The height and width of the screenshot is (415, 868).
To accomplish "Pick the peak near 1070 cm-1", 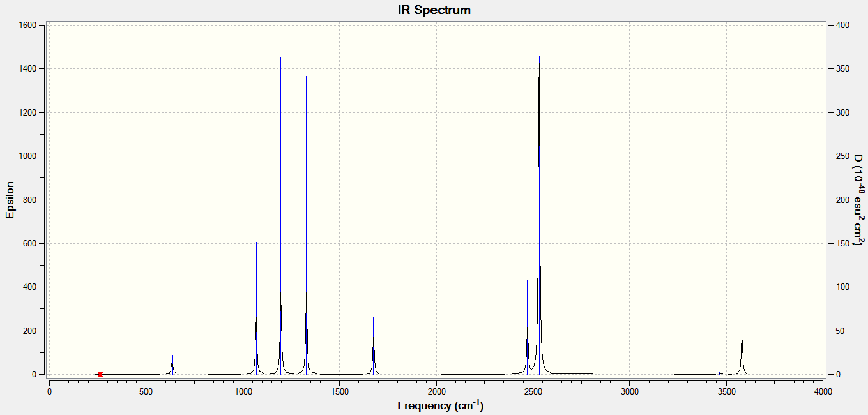I will tap(256, 308).
